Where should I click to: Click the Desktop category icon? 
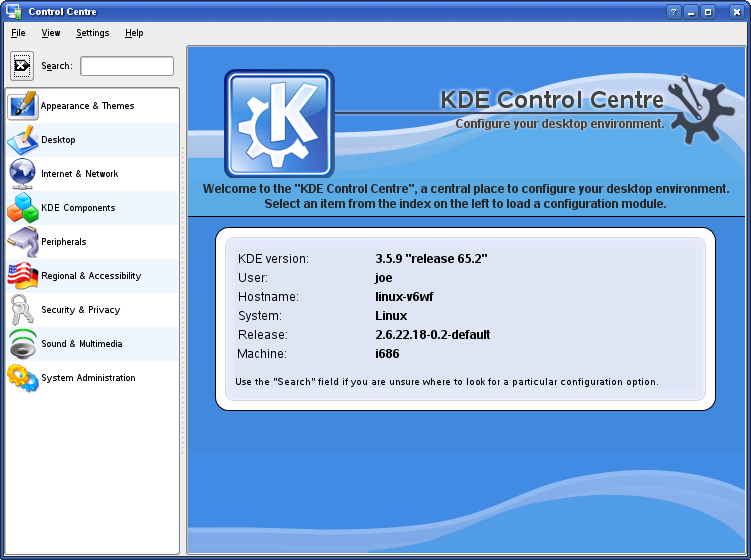[x=23, y=140]
